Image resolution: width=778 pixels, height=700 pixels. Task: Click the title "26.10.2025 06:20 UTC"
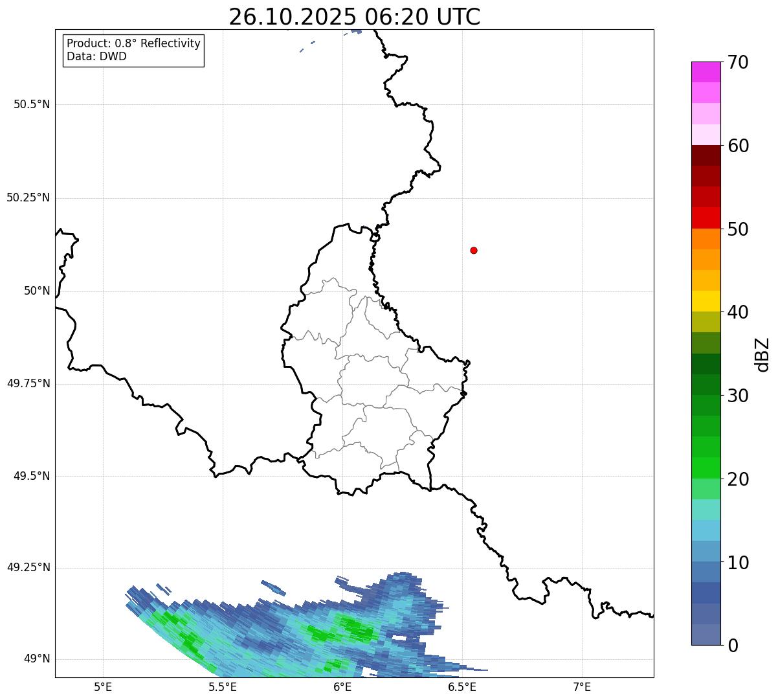pos(355,17)
